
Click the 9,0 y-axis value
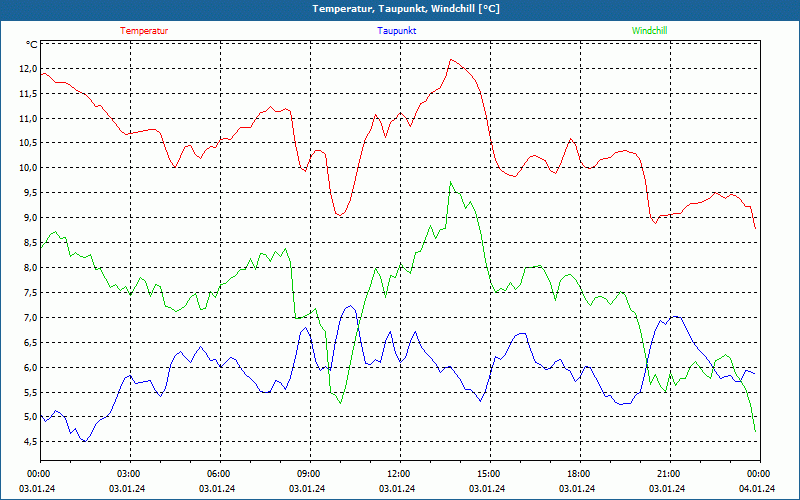(x=31, y=218)
